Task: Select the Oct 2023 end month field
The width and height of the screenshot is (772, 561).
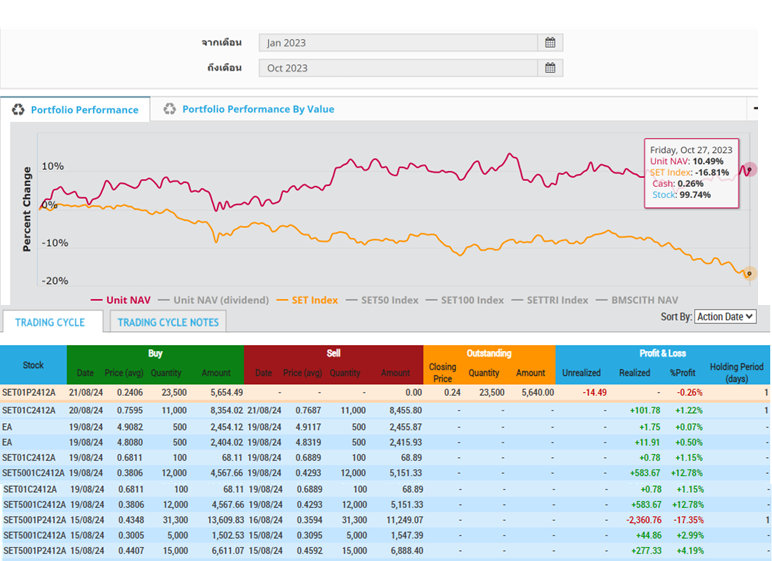Action: point(398,68)
